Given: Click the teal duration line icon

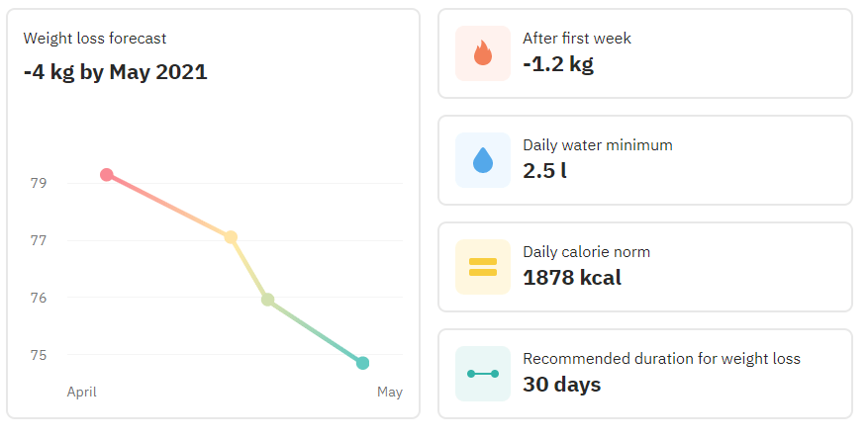Looking at the screenshot, I should [483, 374].
